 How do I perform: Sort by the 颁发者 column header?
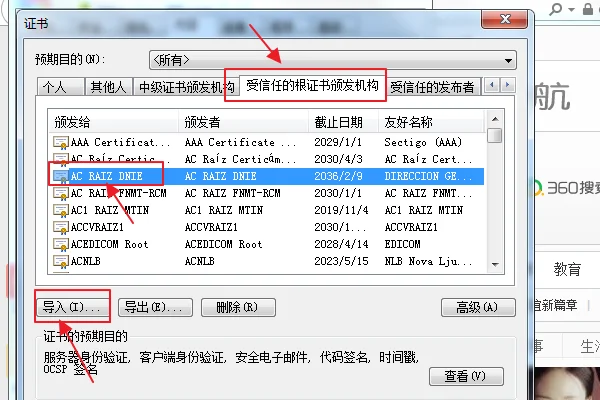click(x=243, y=122)
